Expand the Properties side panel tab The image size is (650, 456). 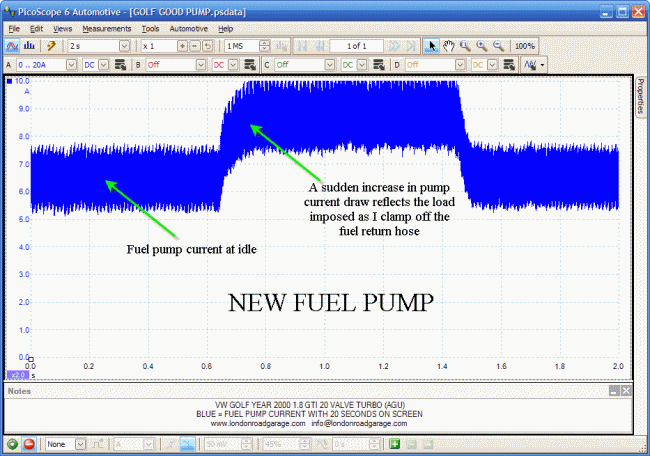click(x=641, y=99)
